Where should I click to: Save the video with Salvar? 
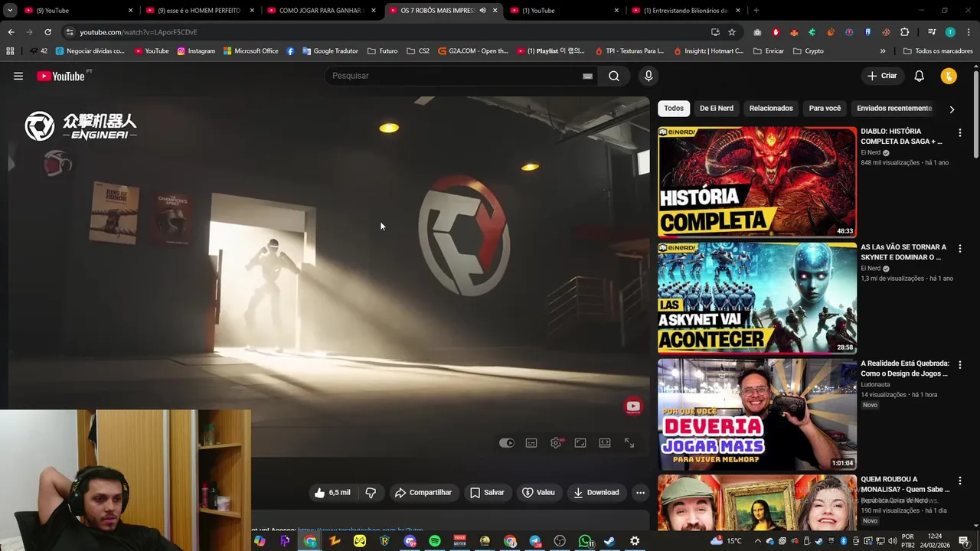click(487, 493)
